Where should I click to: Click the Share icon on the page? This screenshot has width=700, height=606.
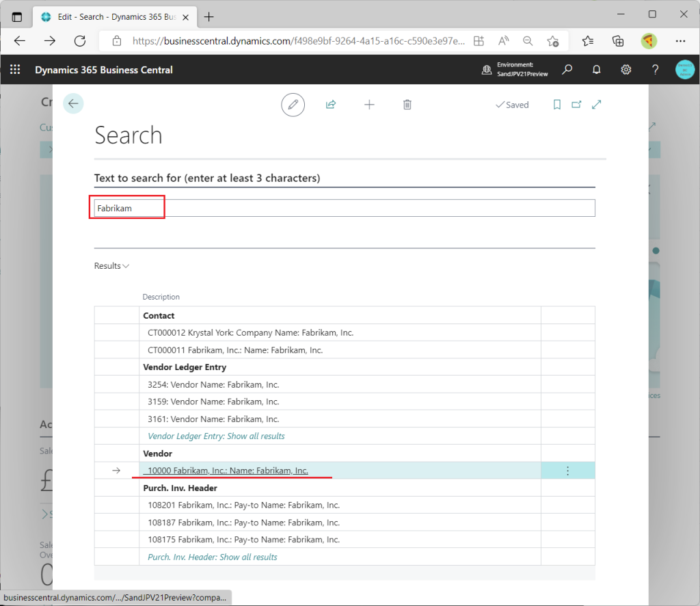click(331, 105)
